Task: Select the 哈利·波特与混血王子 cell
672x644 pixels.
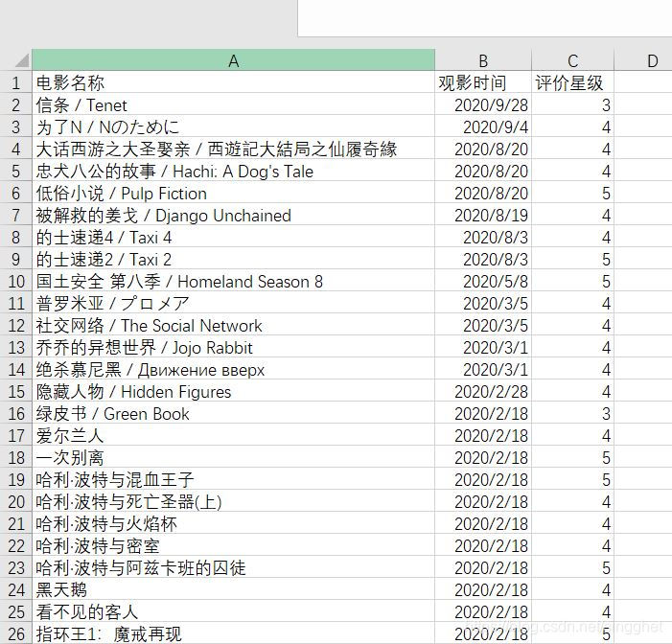Action: (234, 480)
